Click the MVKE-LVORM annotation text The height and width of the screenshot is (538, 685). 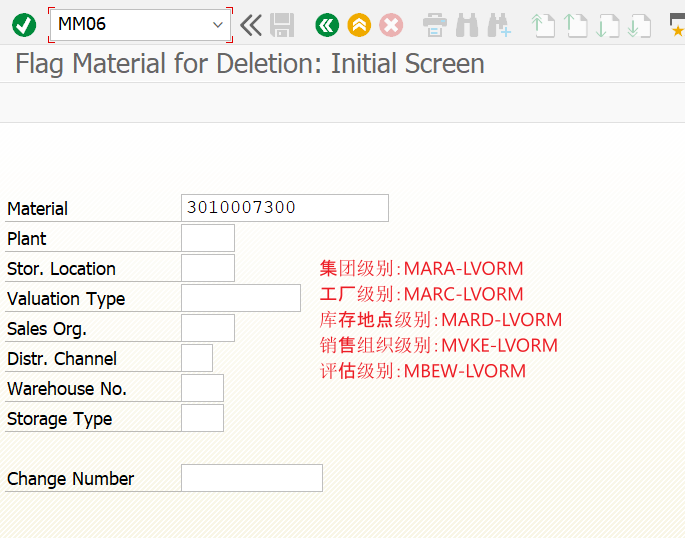pyautogui.click(x=439, y=345)
